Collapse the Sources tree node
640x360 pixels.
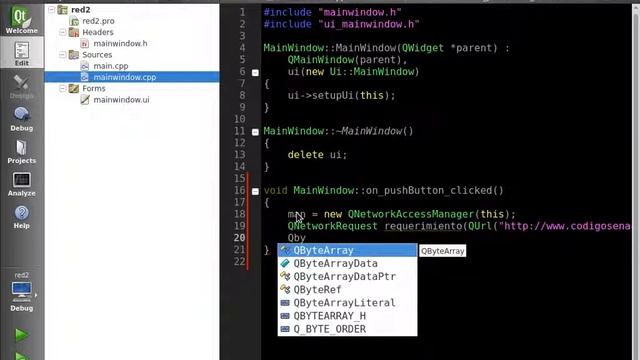pos(62,54)
